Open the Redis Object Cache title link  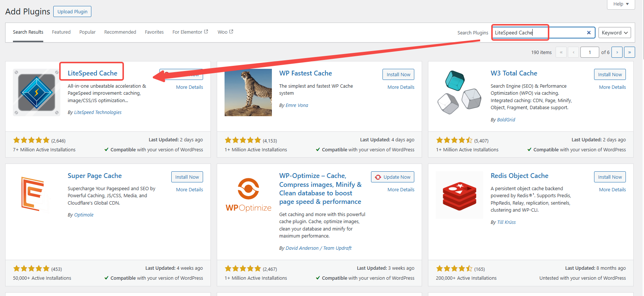click(519, 176)
